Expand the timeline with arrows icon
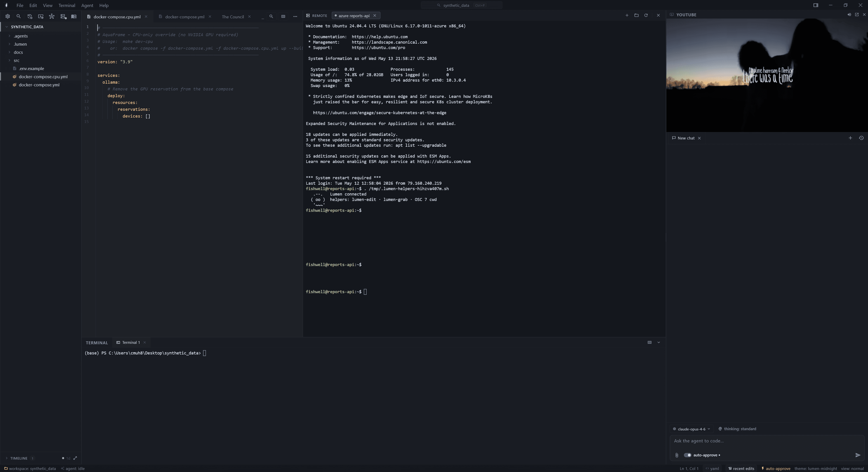868x472 pixels. 75,458
